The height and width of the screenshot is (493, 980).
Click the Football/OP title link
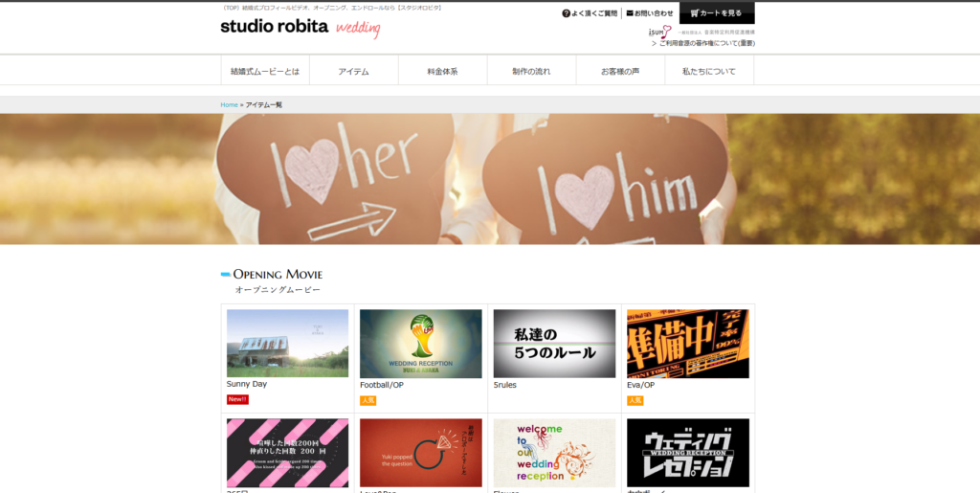[380, 384]
